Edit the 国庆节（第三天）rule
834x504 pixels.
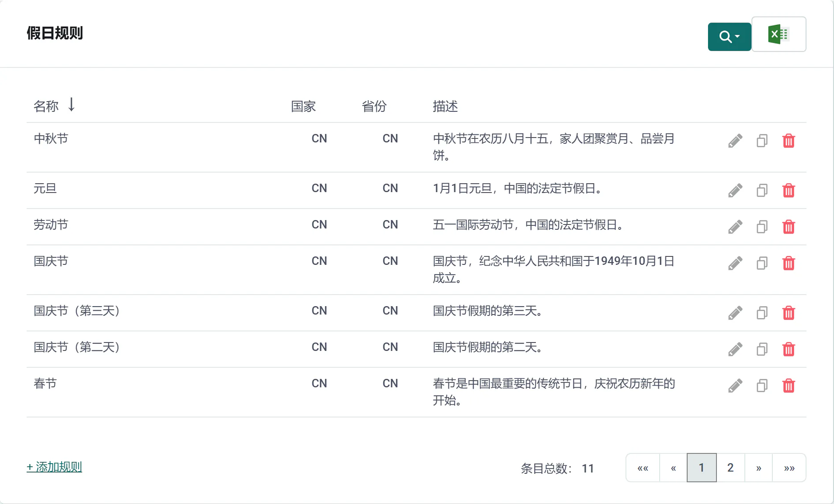(735, 313)
